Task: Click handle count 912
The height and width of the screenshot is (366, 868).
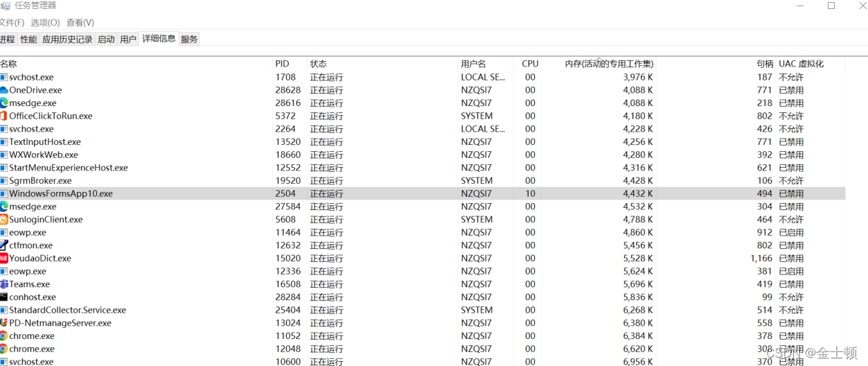Action: [x=765, y=233]
